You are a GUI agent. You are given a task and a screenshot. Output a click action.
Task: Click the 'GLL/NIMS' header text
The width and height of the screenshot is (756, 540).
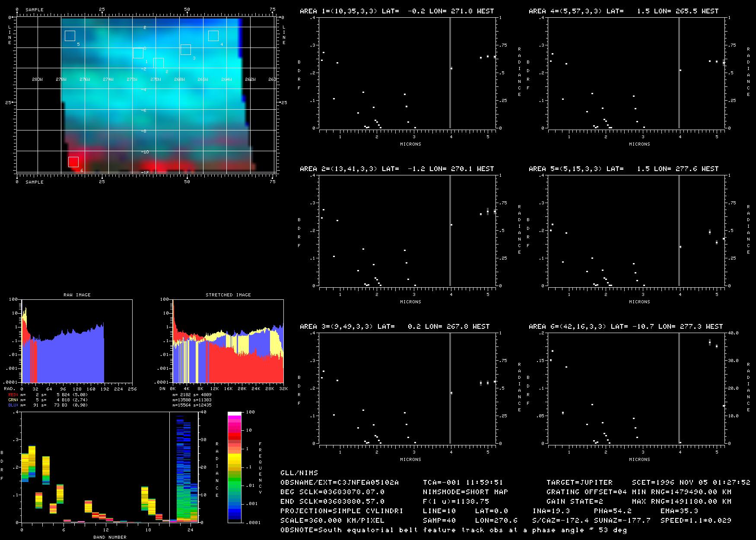299,473
